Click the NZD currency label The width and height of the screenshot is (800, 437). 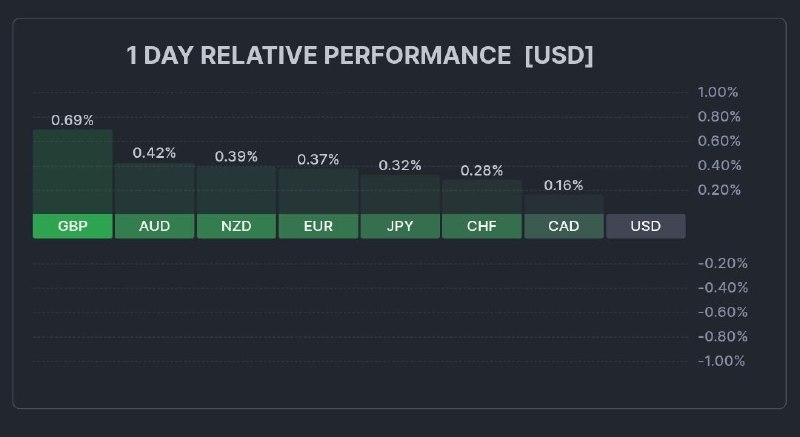(x=236, y=226)
